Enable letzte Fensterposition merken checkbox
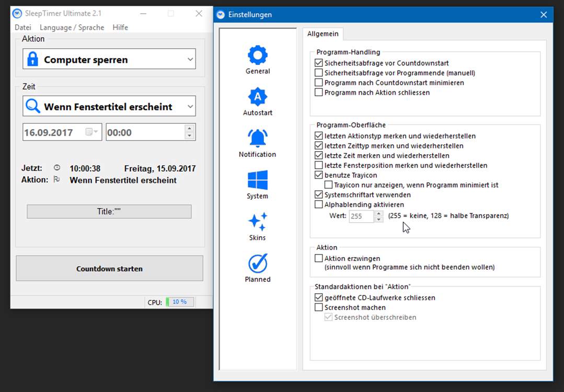The width and height of the screenshot is (564, 392). tap(318, 165)
